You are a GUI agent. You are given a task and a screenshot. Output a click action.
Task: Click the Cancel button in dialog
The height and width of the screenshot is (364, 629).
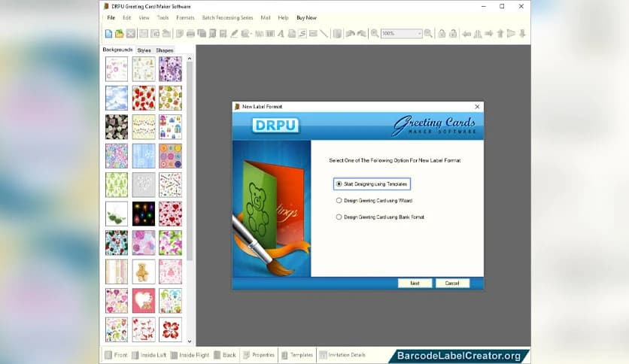[x=452, y=283]
